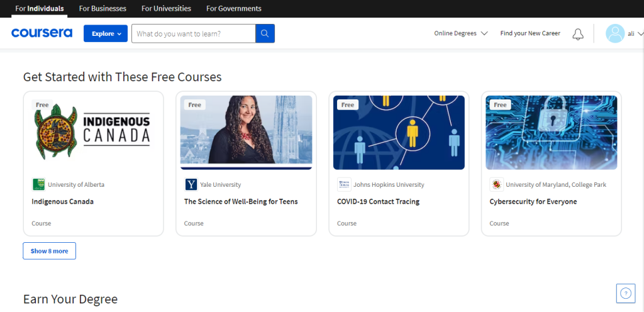
Task: Expand the Explore dropdown
Action: pos(106,33)
